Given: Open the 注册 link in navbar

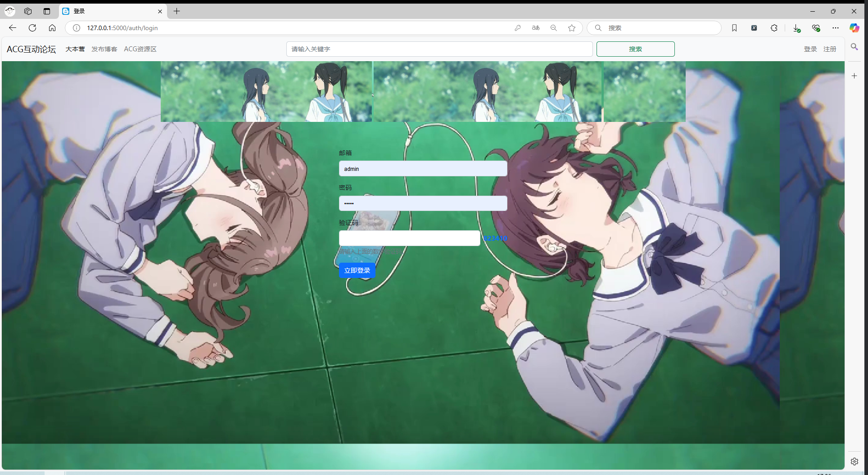Looking at the screenshot, I should (x=830, y=49).
